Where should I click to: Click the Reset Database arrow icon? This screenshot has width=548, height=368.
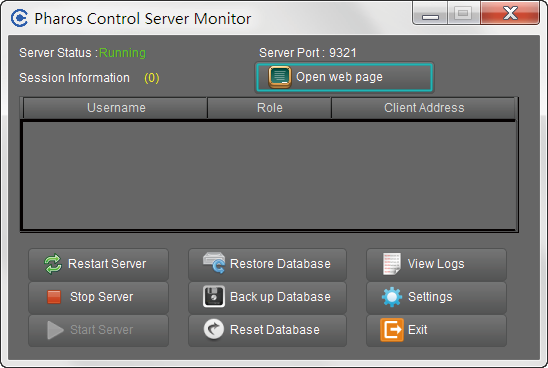(x=214, y=329)
